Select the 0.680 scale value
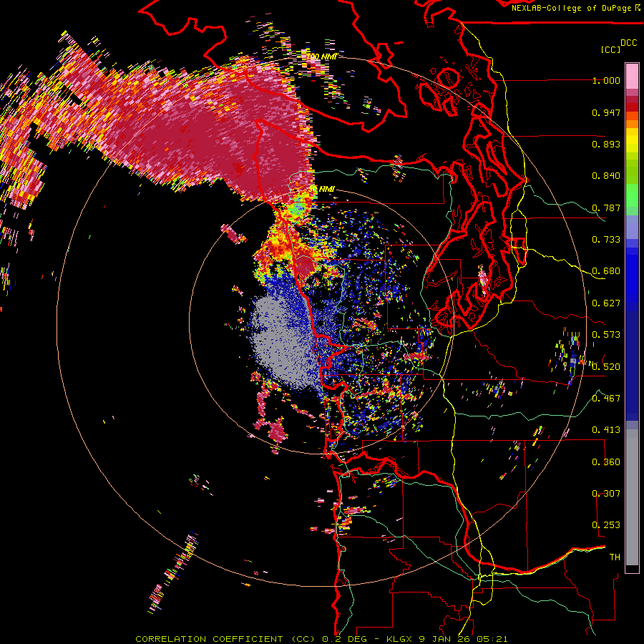The width and height of the screenshot is (644, 644). [606, 271]
